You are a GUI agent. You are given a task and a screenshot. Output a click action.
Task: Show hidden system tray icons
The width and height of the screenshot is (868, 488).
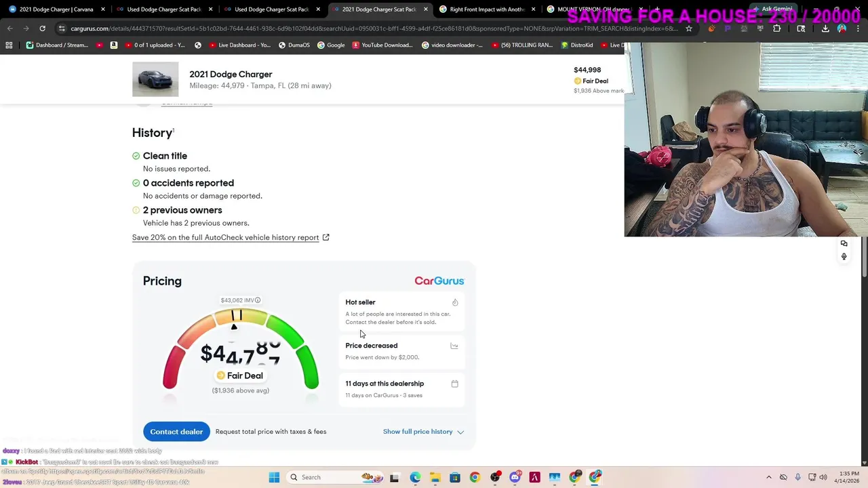(x=768, y=477)
